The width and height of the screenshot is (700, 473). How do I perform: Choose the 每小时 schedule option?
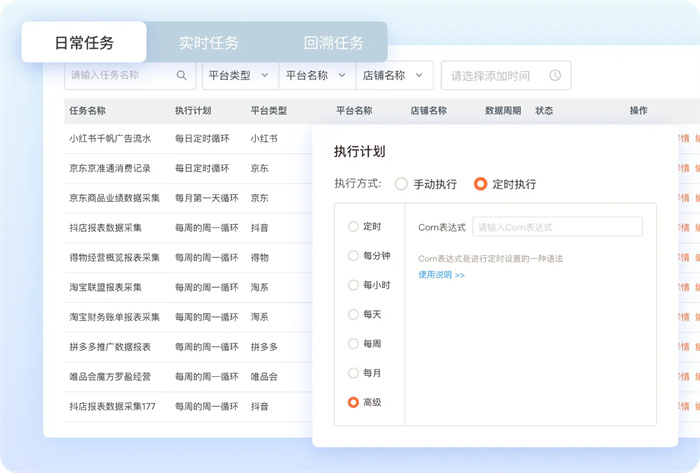(353, 285)
